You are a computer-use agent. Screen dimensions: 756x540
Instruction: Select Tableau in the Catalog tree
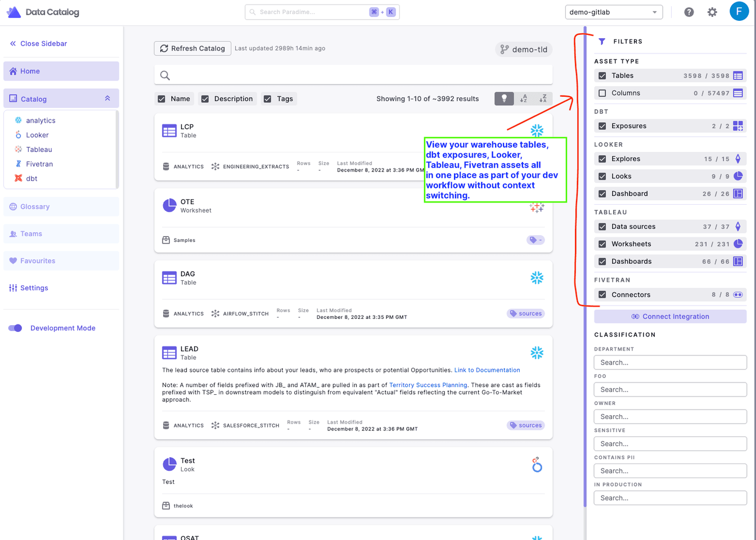coord(39,149)
